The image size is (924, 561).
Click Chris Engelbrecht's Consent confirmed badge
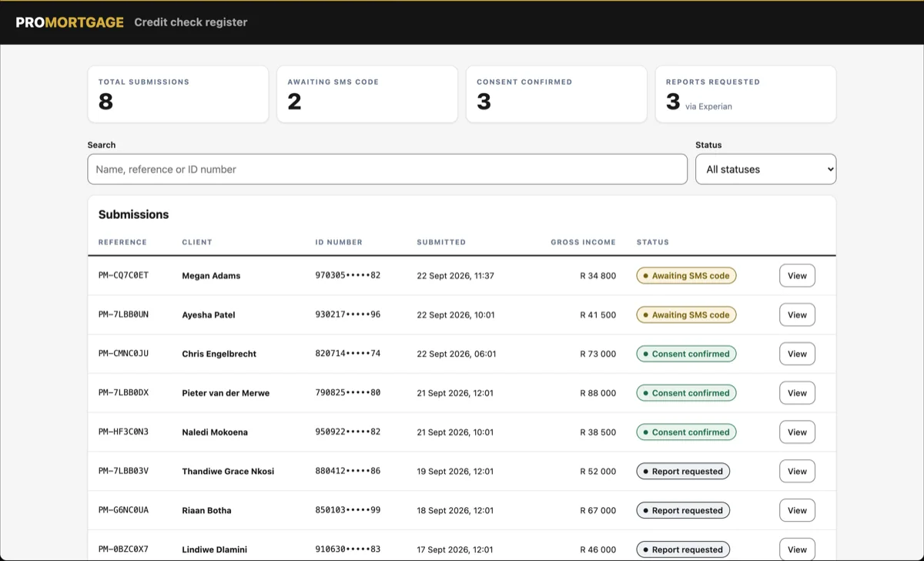tap(686, 354)
